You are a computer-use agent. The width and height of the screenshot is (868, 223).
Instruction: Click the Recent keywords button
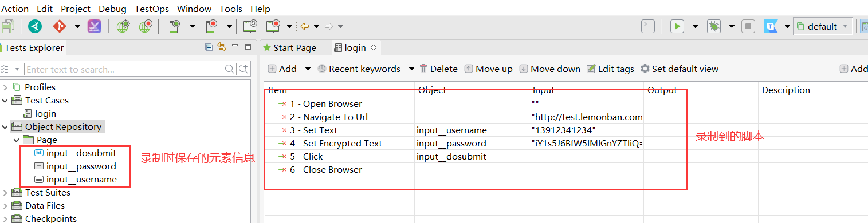tap(359, 69)
